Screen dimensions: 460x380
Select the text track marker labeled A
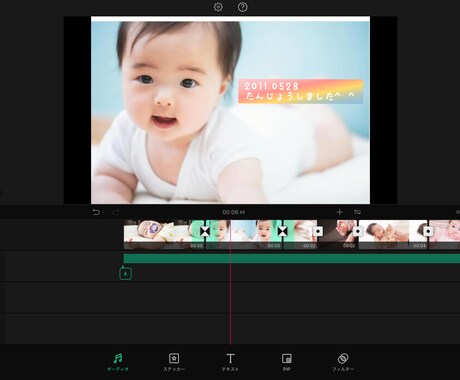(125, 274)
